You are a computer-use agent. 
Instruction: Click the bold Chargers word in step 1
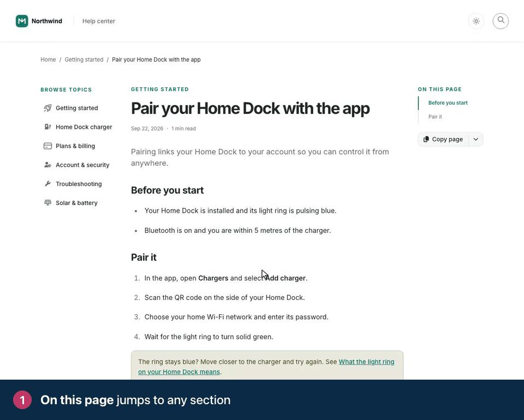pyautogui.click(x=213, y=278)
